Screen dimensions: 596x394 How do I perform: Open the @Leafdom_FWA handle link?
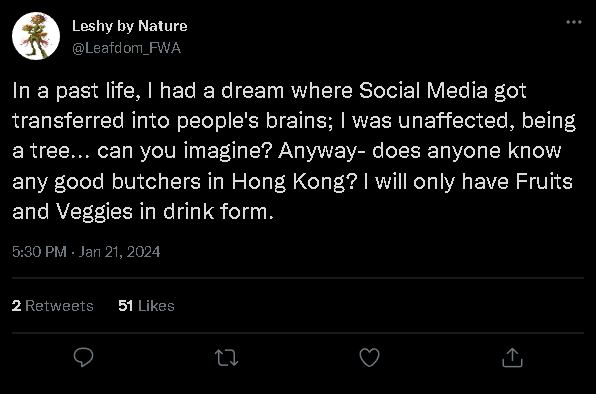click(x=127, y=48)
